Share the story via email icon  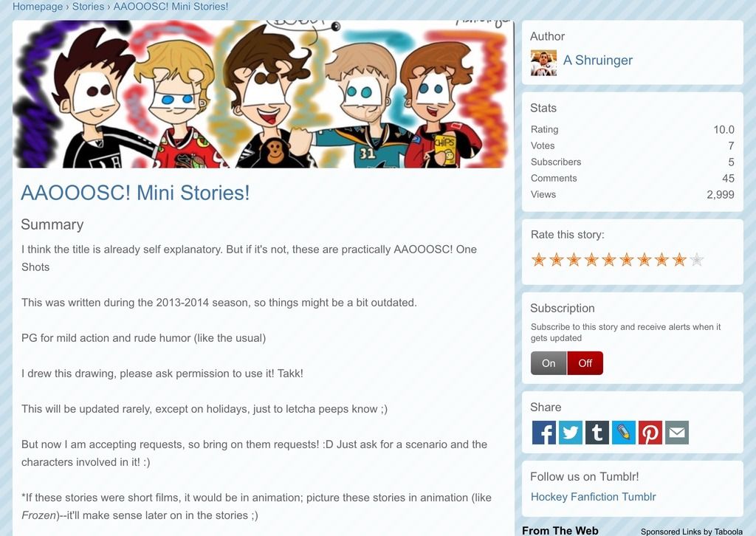(x=677, y=433)
